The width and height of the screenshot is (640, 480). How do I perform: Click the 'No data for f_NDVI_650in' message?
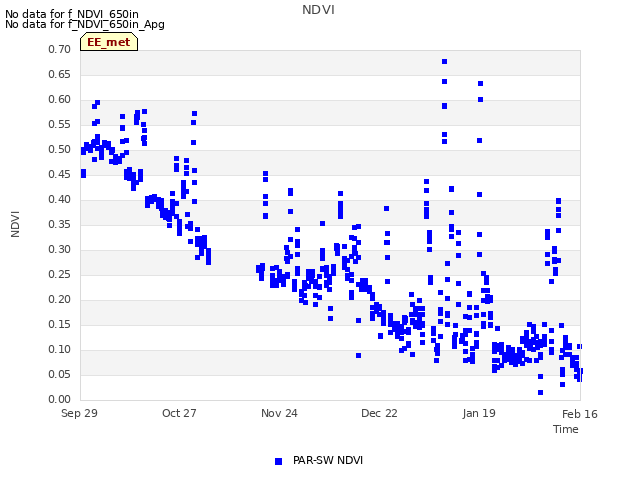point(72,14)
